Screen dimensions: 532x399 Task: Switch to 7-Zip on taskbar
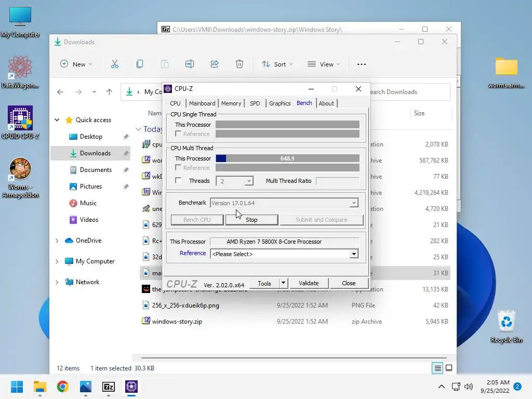[x=109, y=387]
